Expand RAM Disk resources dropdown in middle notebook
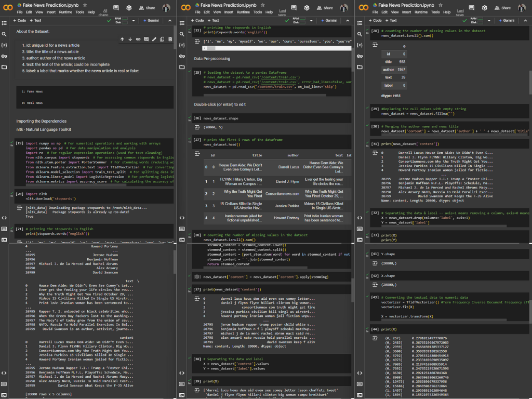 tap(311, 21)
